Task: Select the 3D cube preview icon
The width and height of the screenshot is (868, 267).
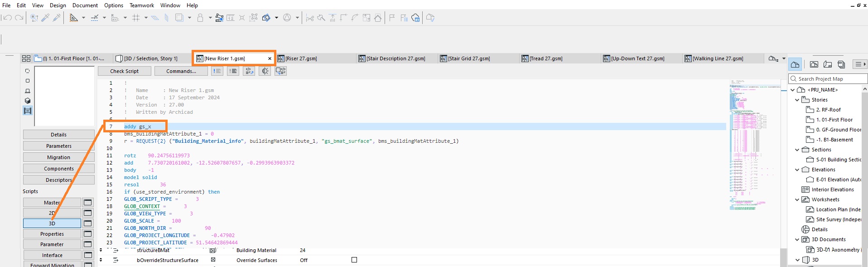Action: pos(28,101)
